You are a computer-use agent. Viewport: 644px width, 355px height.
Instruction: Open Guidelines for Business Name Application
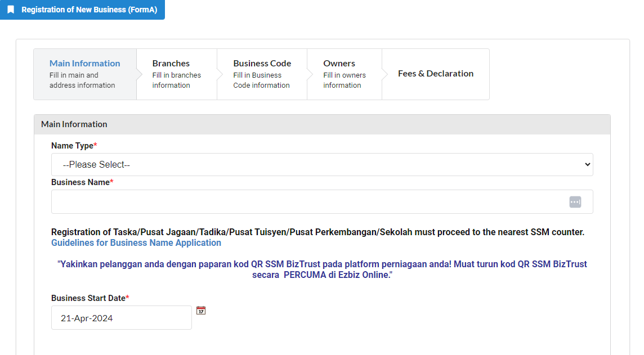coord(136,242)
